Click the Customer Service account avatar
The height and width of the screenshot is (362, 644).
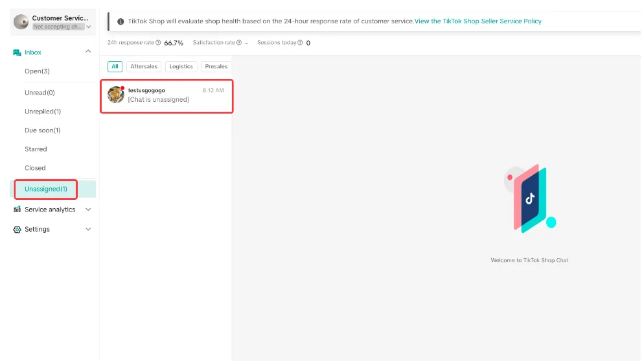coord(21,22)
